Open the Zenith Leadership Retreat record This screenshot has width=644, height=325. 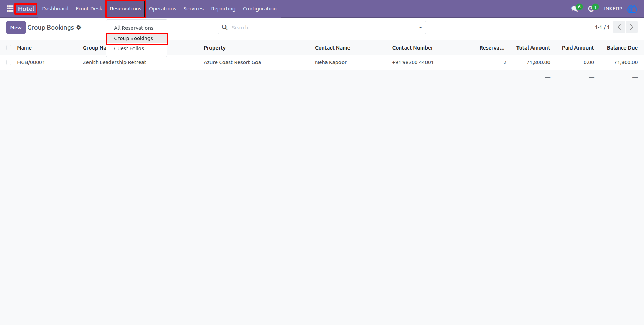click(x=114, y=62)
